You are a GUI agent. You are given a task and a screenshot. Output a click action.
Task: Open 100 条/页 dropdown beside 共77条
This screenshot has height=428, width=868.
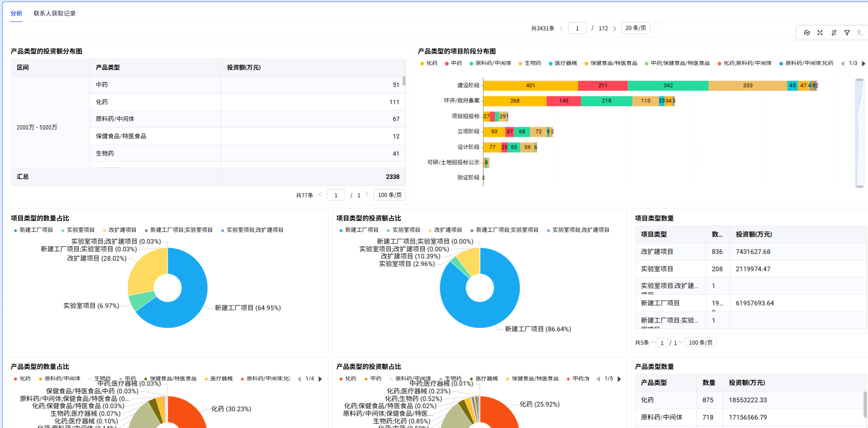(x=390, y=195)
